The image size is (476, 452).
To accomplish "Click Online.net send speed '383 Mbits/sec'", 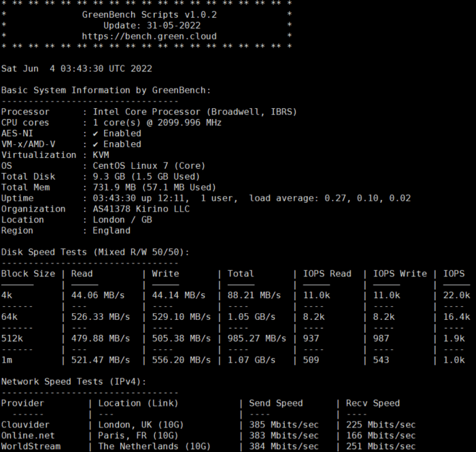I will (x=284, y=436).
